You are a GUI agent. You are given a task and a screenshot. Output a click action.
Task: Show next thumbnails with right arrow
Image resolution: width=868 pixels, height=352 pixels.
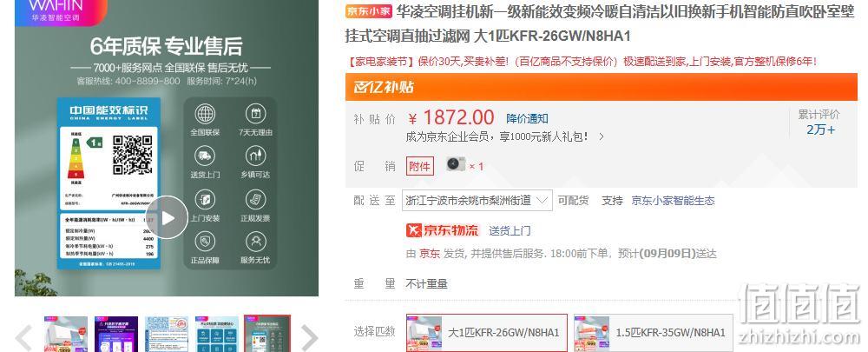pyautogui.click(x=309, y=337)
